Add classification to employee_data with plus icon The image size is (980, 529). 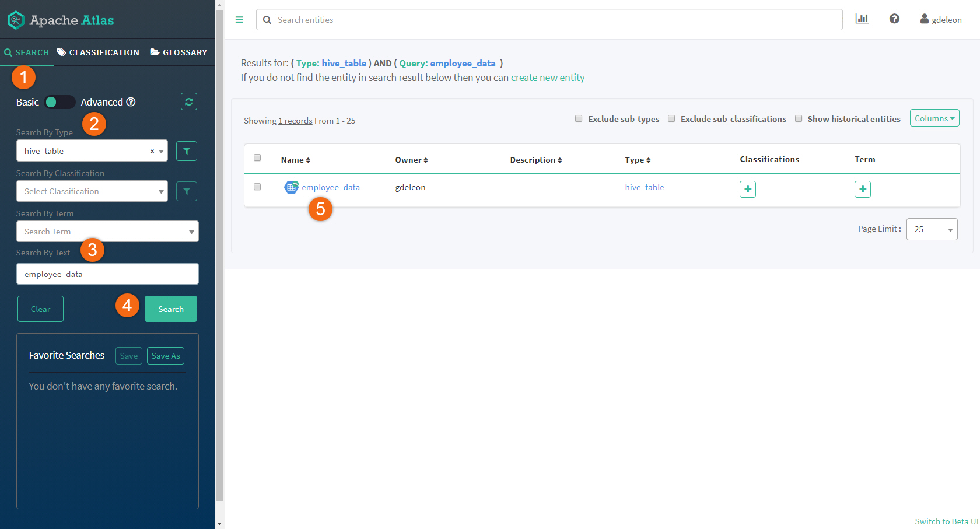point(747,190)
